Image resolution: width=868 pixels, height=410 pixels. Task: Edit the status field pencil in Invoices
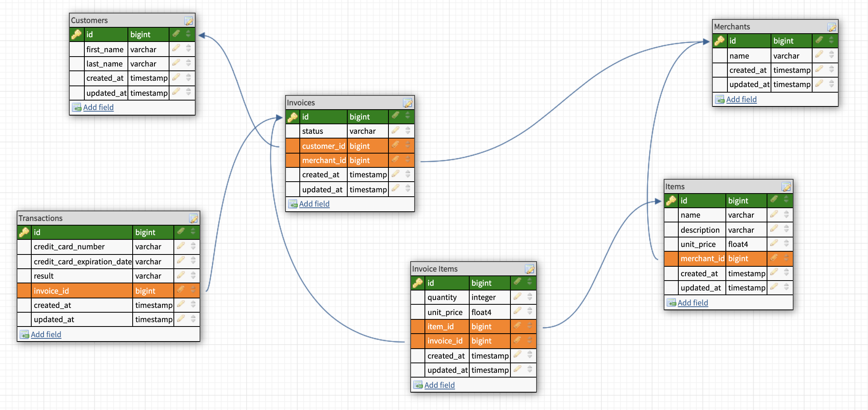pyautogui.click(x=396, y=130)
